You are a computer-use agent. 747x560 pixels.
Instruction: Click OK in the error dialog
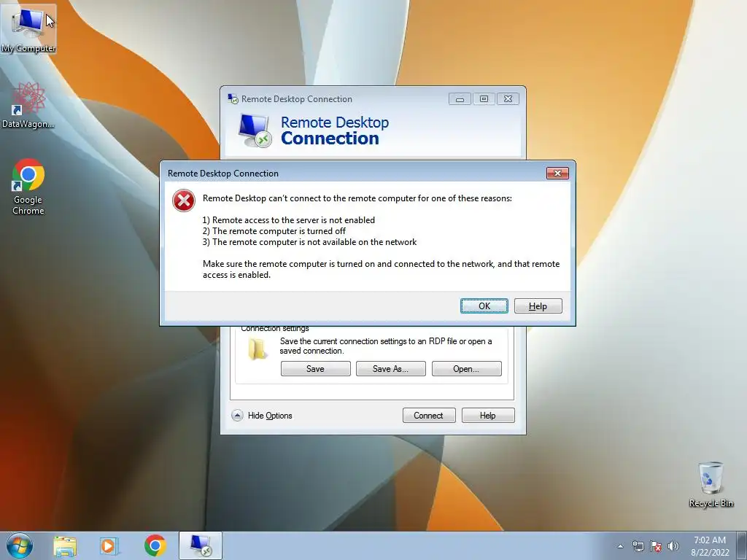tap(484, 306)
